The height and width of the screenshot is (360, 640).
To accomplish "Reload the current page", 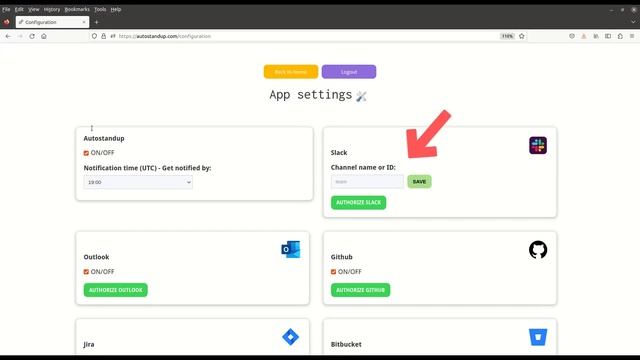I will [32, 36].
